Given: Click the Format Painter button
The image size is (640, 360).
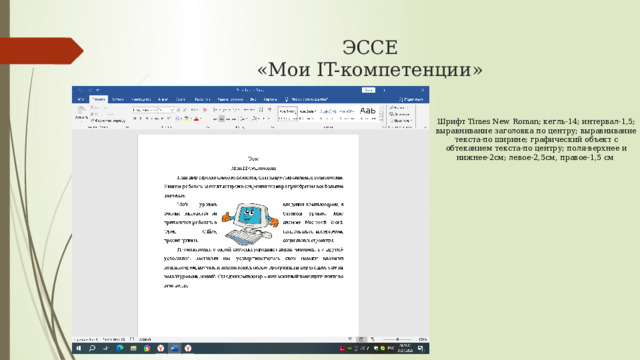Looking at the screenshot, I should click(108, 121).
